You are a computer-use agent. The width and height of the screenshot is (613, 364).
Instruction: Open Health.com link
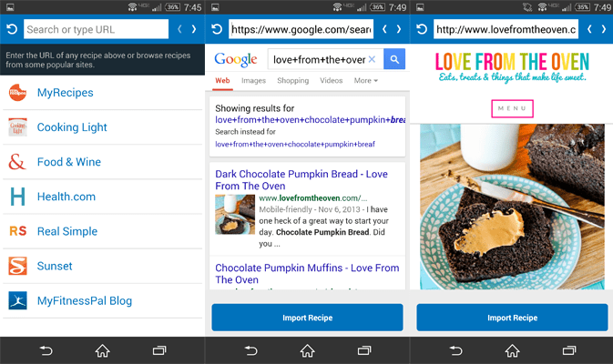click(x=66, y=197)
